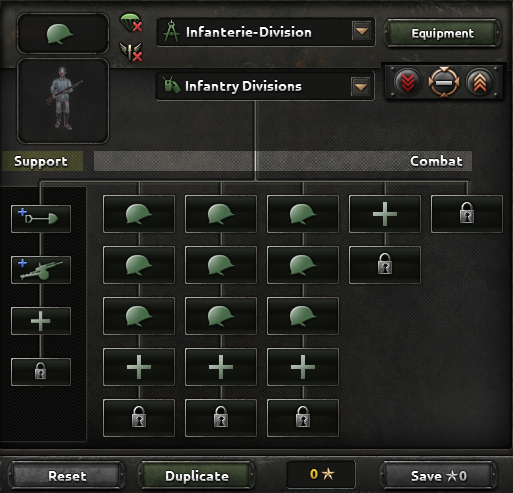Set reinforcement priority to high orange chevrons

pos(480,82)
